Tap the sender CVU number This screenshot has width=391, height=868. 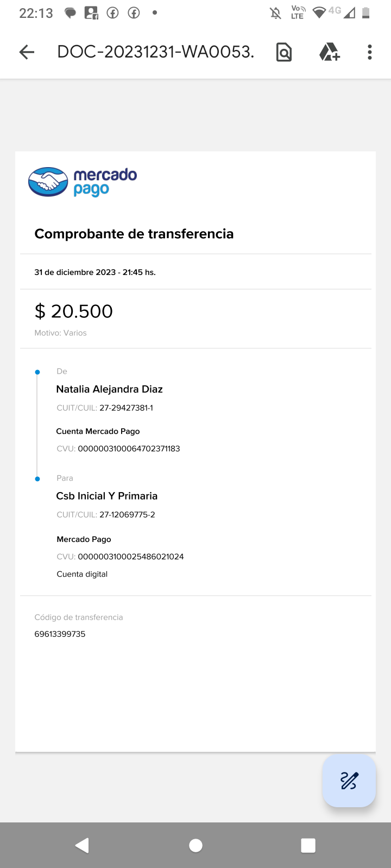point(129,449)
